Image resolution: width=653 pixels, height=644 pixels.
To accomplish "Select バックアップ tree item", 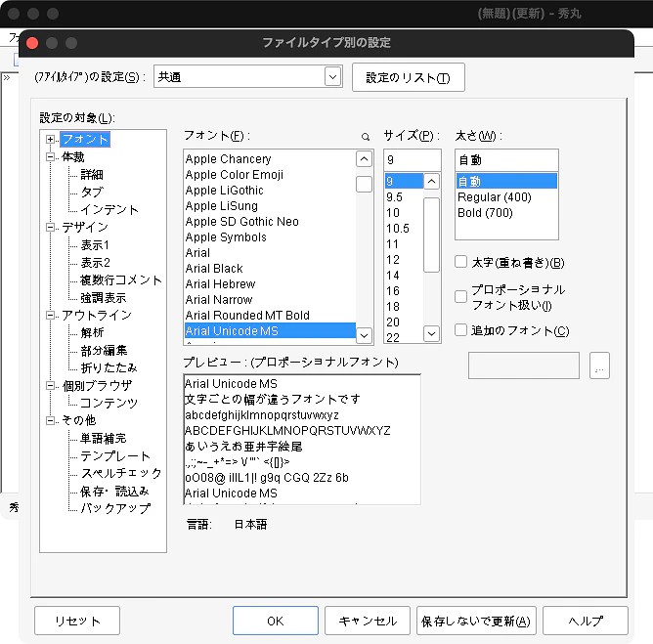I will tap(115, 509).
